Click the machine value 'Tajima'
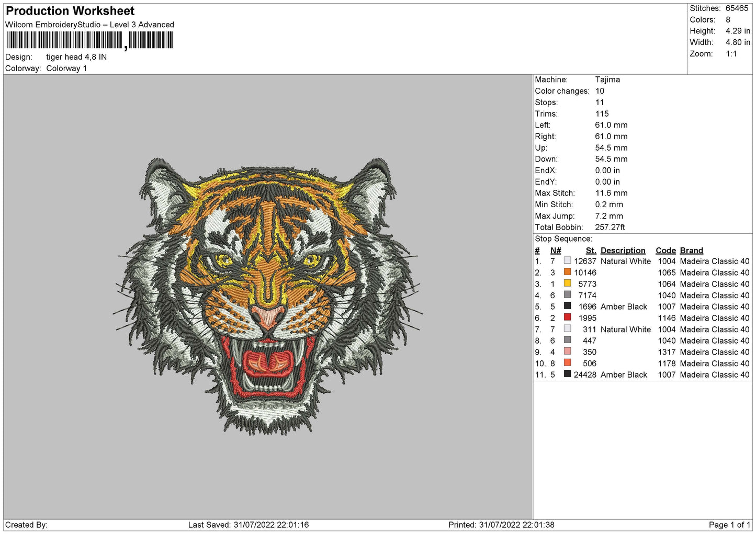The width and height of the screenshot is (756, 534). (x=607, y=79)
